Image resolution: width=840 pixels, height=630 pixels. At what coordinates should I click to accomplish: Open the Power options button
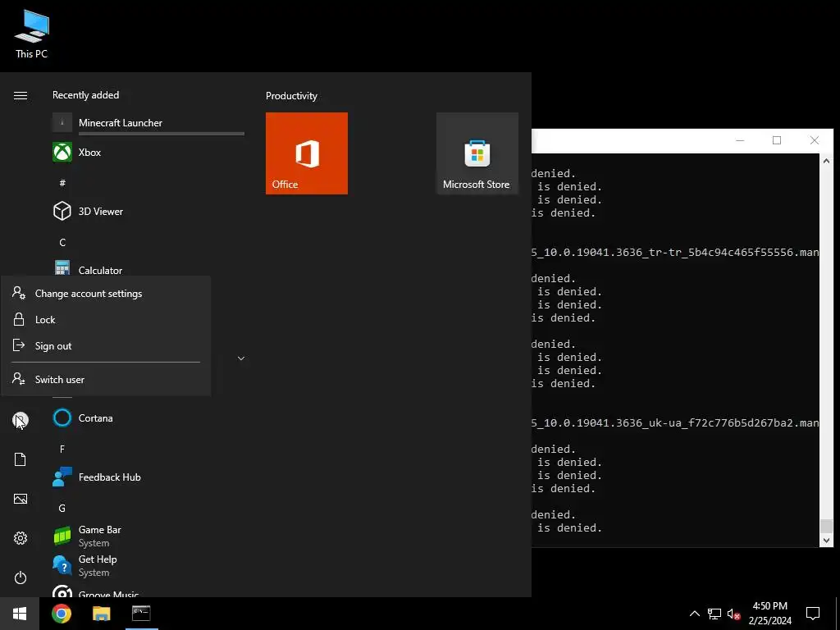pyautogui.click(x=21, y=577)
